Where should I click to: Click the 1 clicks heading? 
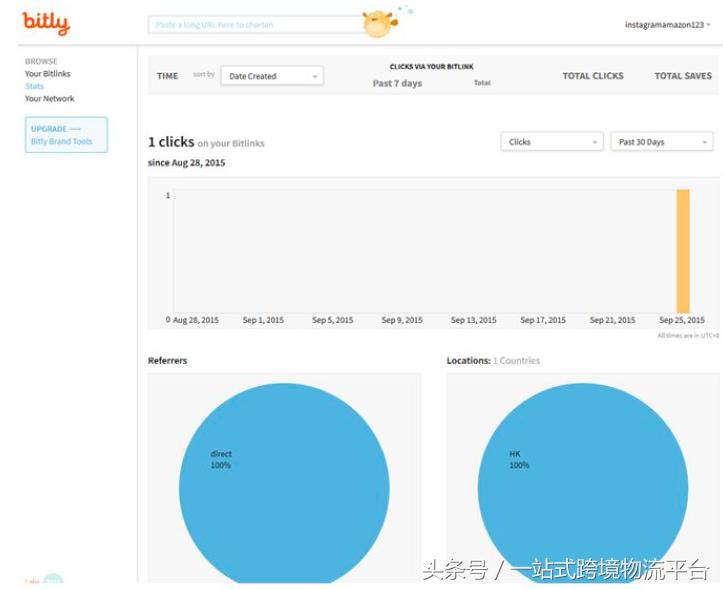point(171,142)
